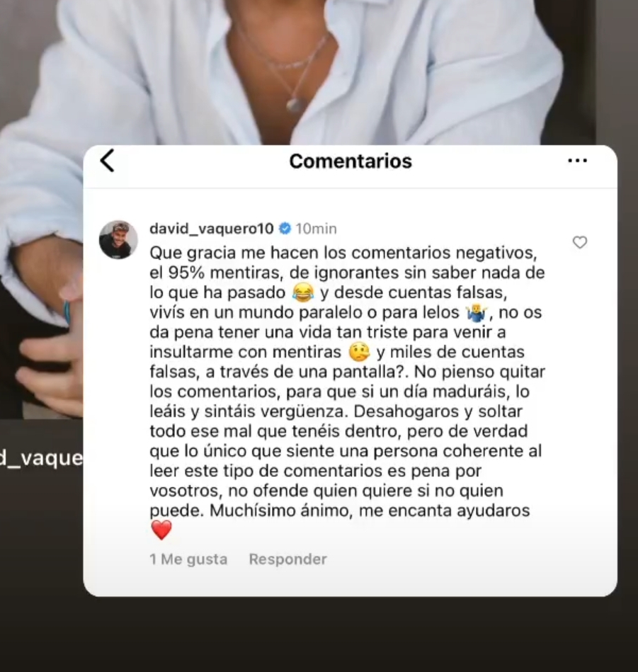Click the raised eyebrow face emoji
The width and height of the screenshot is (638, 672).
359,352
